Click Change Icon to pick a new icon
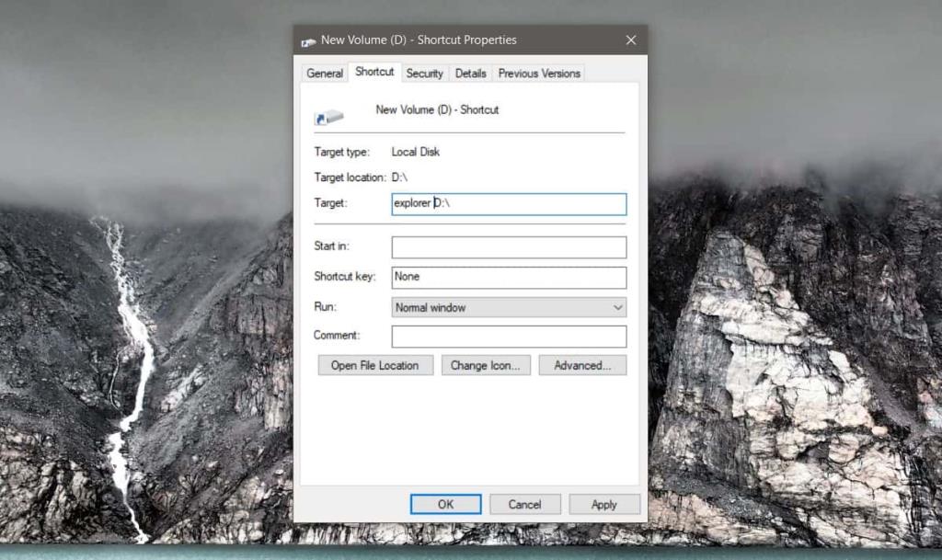Viewport: 942px width, 560px height. click(486, 365)
